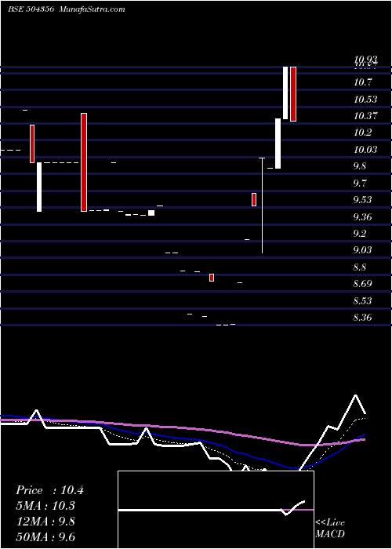Select the 10.7 price level label
Image resolution: width=392 pixels, height=549 pixels.
(x=362, y=82)
